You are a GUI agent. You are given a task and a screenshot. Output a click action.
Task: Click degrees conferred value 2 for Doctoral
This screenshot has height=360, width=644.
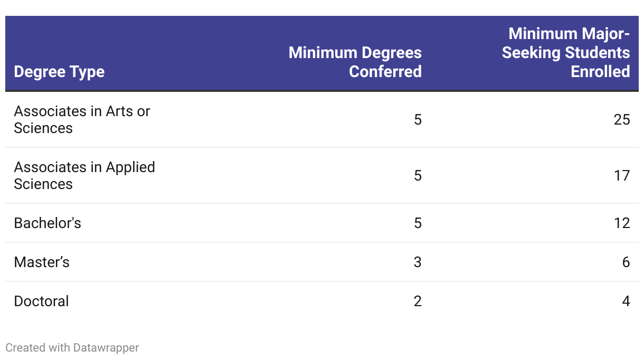pos(418,301)
